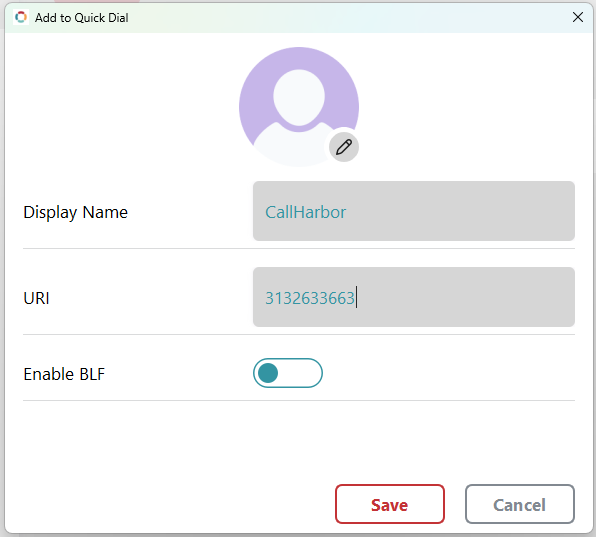Image resolution: width=596 pixels, height=537 pixels.
Task: Select the purple contact avatar placeholder
Action: 299,107
